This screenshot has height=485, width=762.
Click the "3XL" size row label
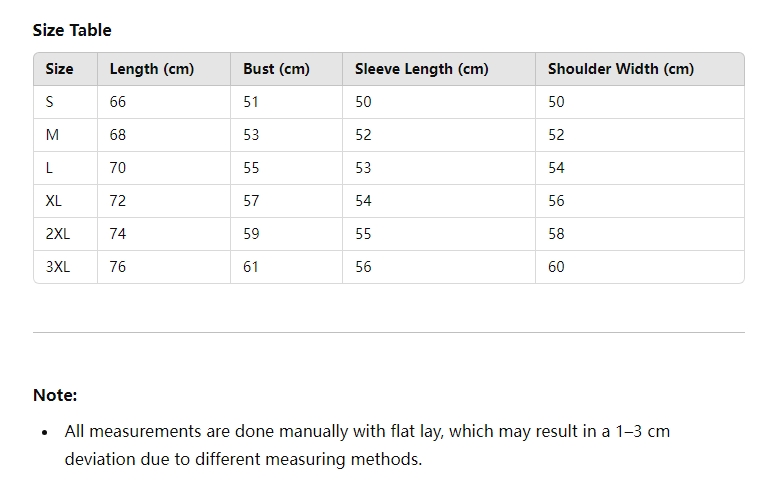coord(58,267)
